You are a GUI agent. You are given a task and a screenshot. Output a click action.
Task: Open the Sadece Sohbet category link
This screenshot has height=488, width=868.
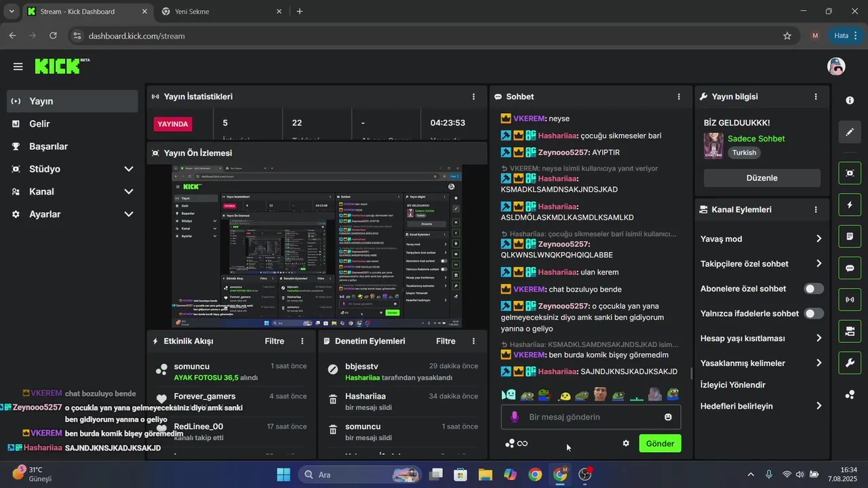pos(756,138)
